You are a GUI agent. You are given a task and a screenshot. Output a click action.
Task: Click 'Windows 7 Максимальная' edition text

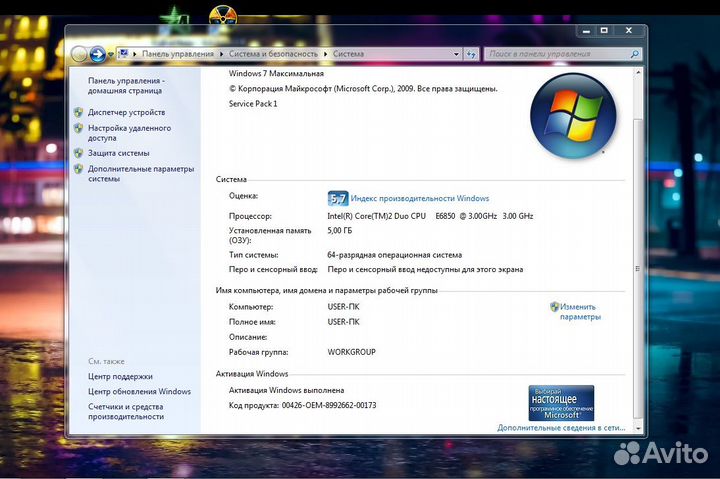[276, 73]
